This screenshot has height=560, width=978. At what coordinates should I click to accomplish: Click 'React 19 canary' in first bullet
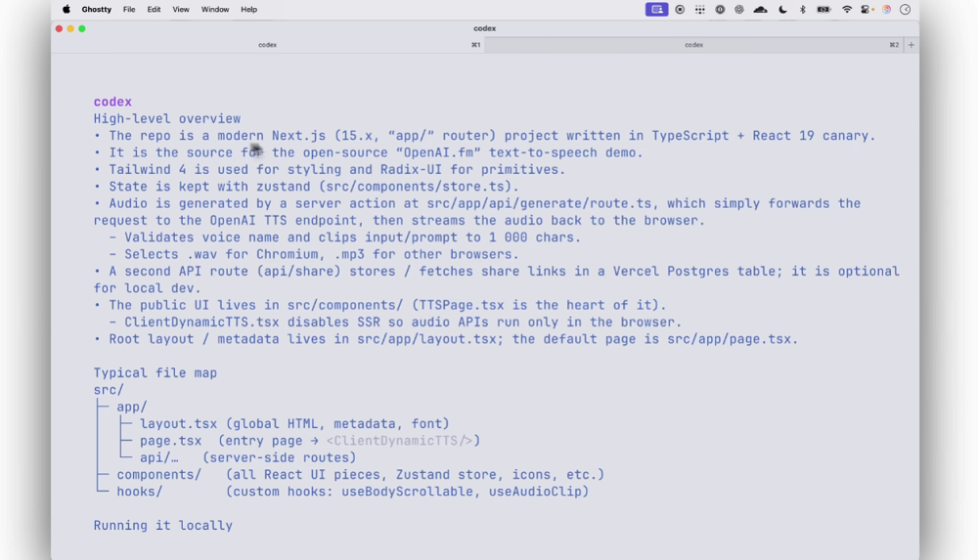810,136
